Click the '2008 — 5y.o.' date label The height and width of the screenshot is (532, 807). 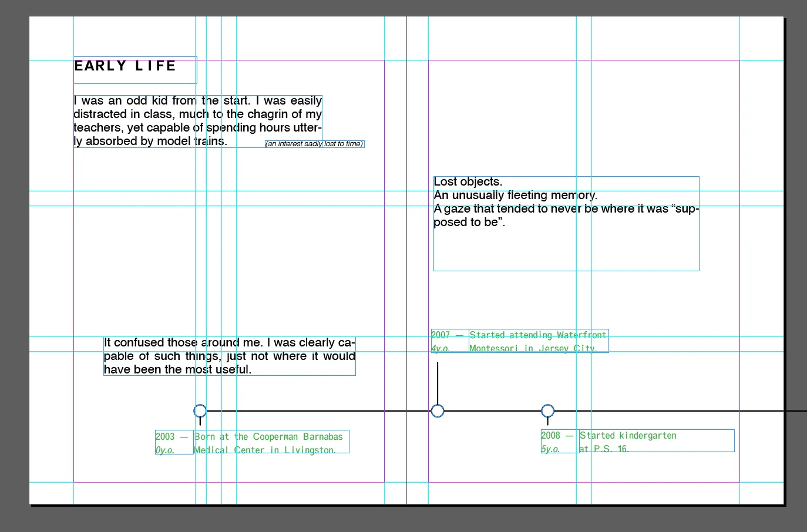[560, 442]
